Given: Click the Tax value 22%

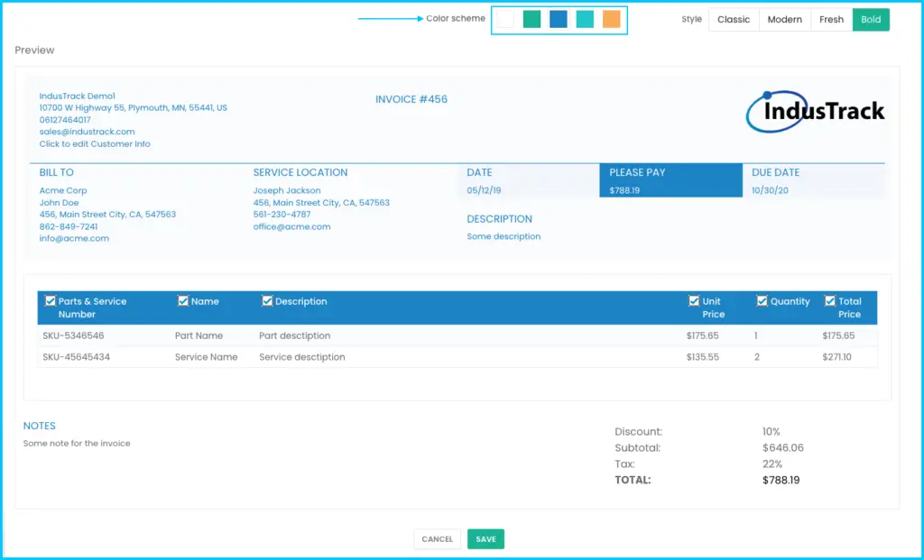Looking at the screenshot, I should click(x=772, y=464).
